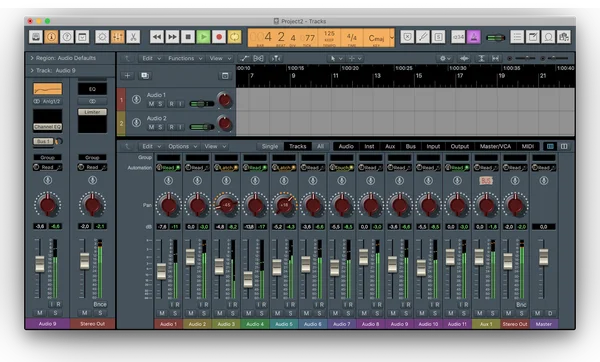
Task: Toggle the Mixer faders button
Action: tap(117, 37)
